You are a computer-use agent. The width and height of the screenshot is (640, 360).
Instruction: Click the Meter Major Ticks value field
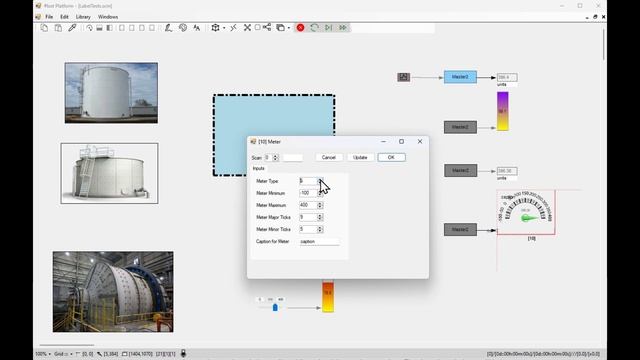308,217
